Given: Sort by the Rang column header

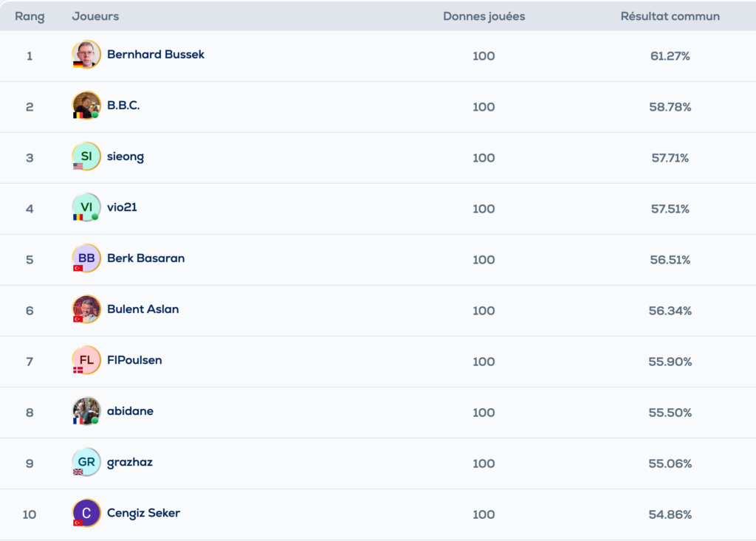Looking at the screenshot, I should coord(30,16).
